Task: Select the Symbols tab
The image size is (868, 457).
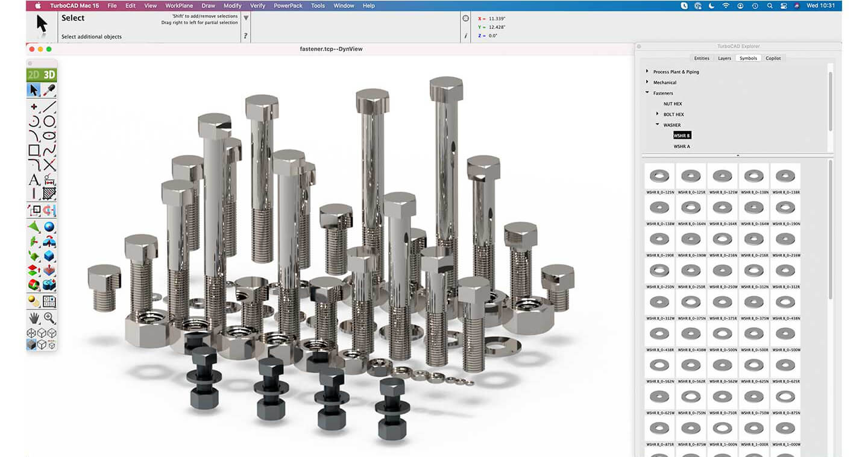Action: [748, 58]
